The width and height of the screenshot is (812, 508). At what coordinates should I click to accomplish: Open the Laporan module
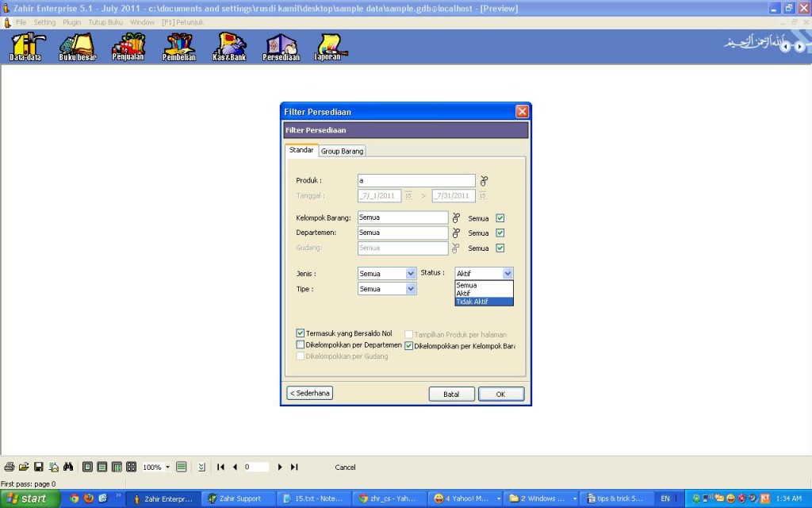coord(330,47)
